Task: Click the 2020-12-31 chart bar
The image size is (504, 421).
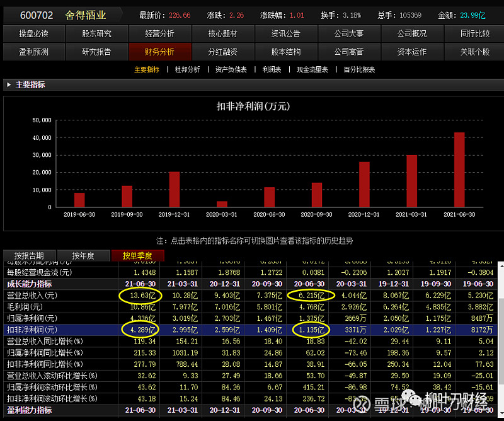Action: pyautogui.click(x=364, y=184)
